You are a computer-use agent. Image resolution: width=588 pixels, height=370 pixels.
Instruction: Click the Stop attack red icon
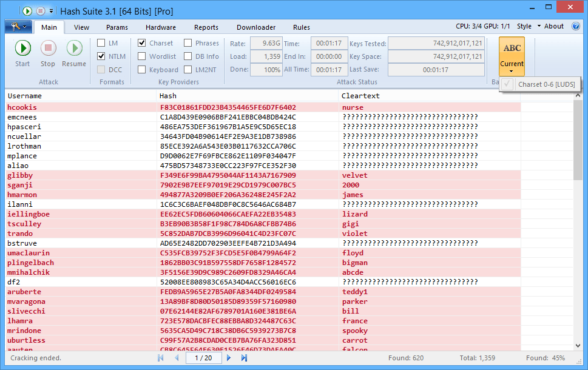[48, 48]
